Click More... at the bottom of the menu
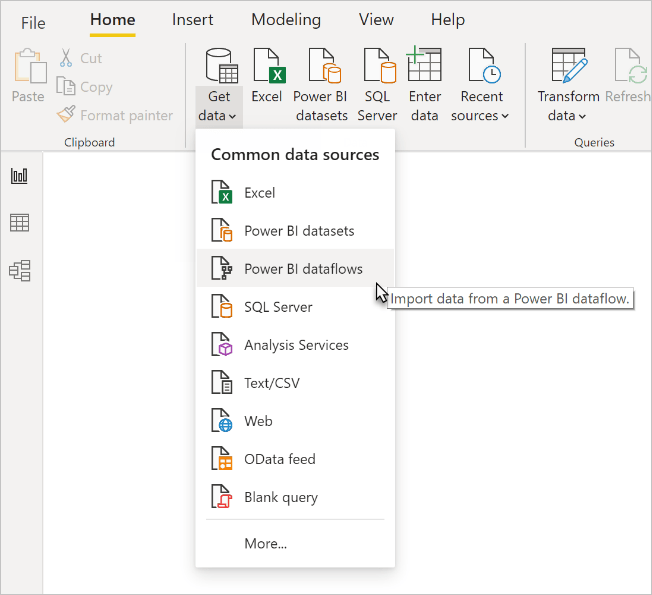This screenshot has width=652, height=595. click(x=265, y=543)
